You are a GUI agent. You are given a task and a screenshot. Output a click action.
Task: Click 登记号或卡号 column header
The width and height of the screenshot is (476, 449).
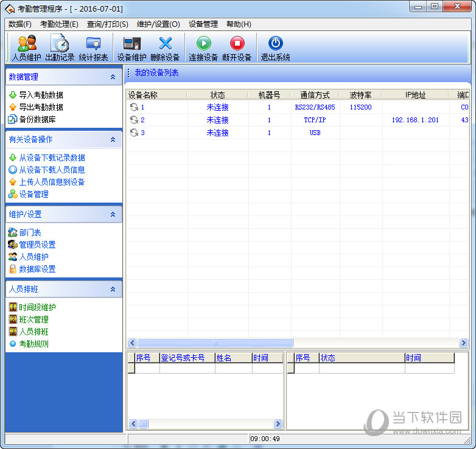click(x=187, y=358)
